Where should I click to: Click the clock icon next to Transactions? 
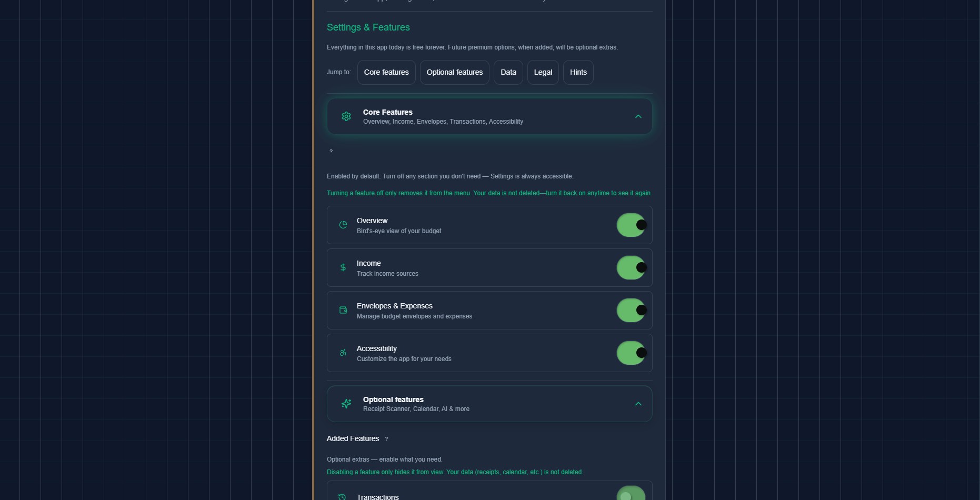(343, 496)
